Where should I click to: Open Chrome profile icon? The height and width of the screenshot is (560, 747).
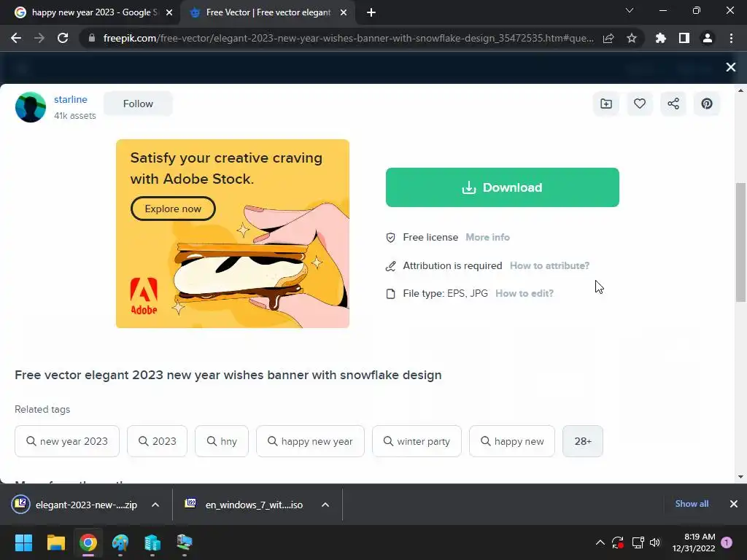(708, 38)
